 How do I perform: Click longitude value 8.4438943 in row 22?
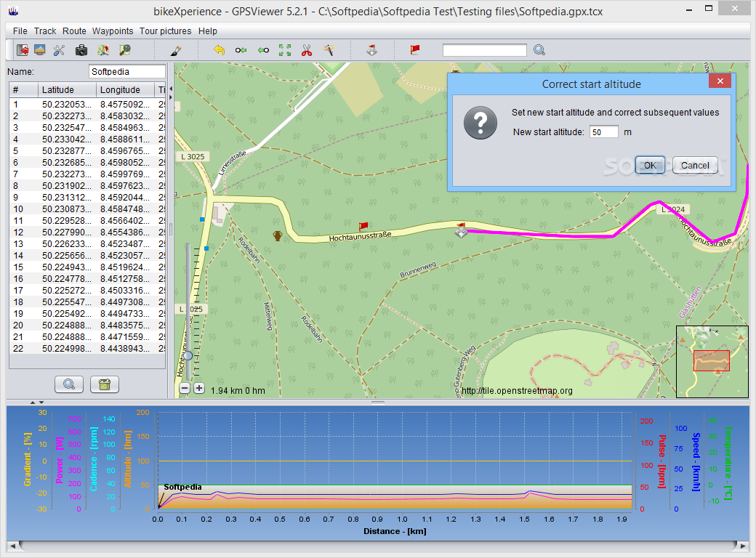click(125, 349)
